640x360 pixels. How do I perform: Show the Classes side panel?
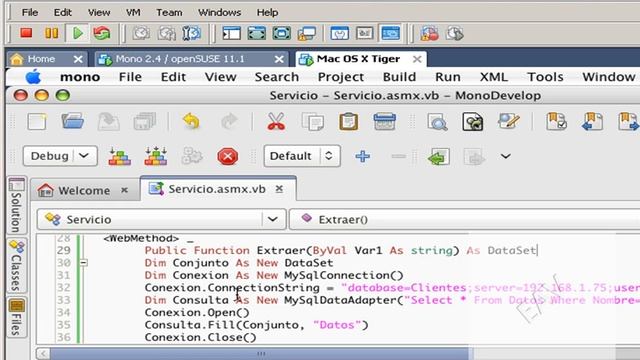coord(16,266)
